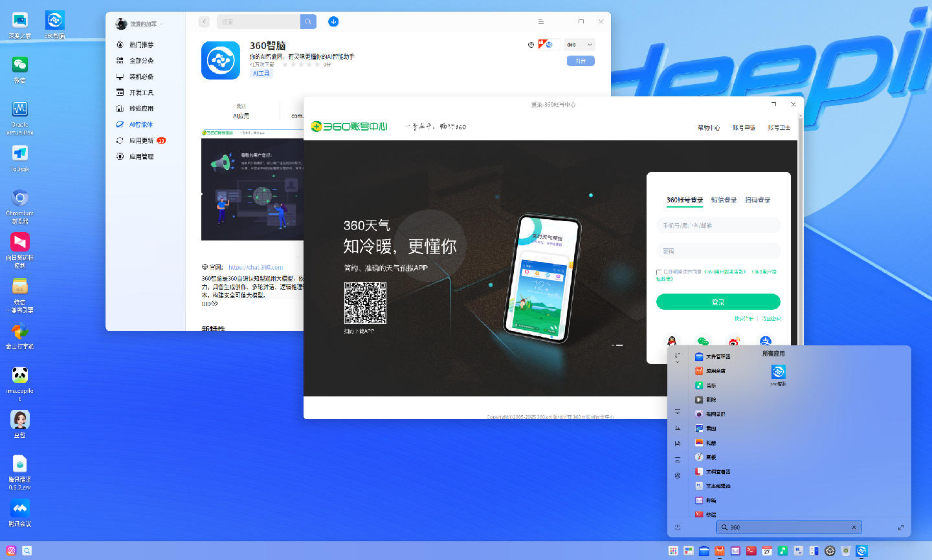Click the Weibo login icon in 360 login panel
Viewport: 932px width, 560px height.
click(734, 341)
